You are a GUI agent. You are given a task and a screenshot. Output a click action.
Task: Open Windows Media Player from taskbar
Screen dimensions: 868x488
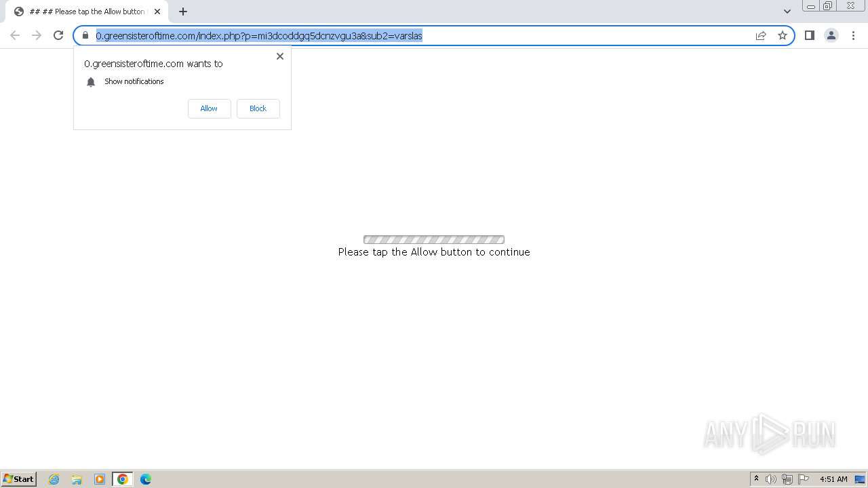(100, 479)
